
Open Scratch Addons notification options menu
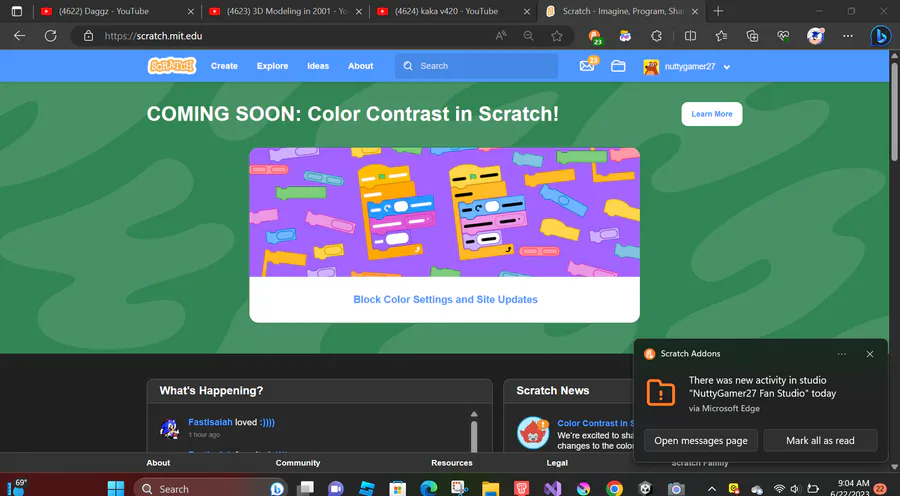tap(841, 354)
